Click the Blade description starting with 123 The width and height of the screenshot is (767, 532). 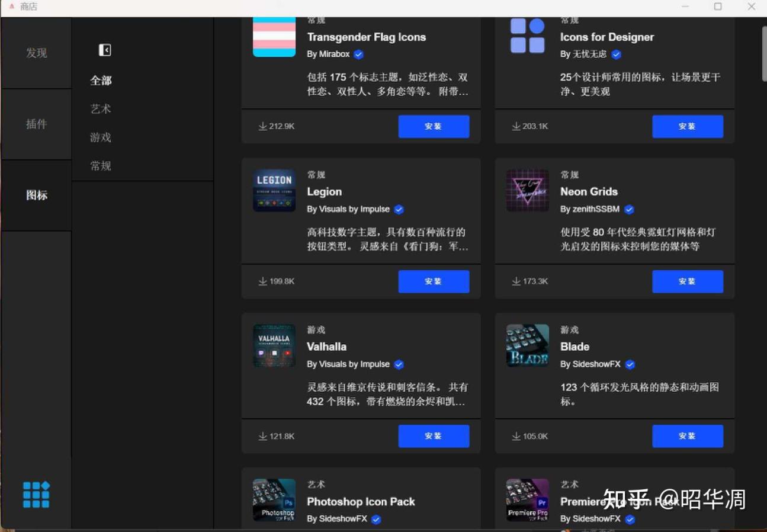[x=640, y=394]
